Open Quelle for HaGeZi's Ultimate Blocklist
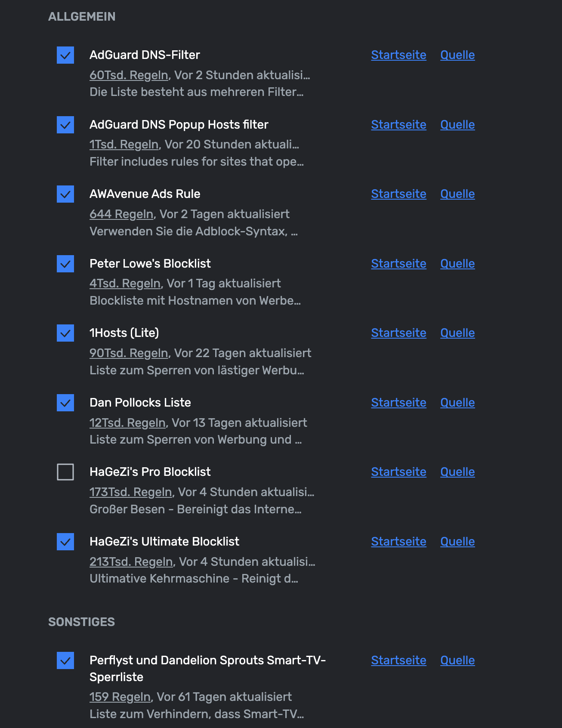The width and height of the screenshot is (562, 728). (457, 542)
